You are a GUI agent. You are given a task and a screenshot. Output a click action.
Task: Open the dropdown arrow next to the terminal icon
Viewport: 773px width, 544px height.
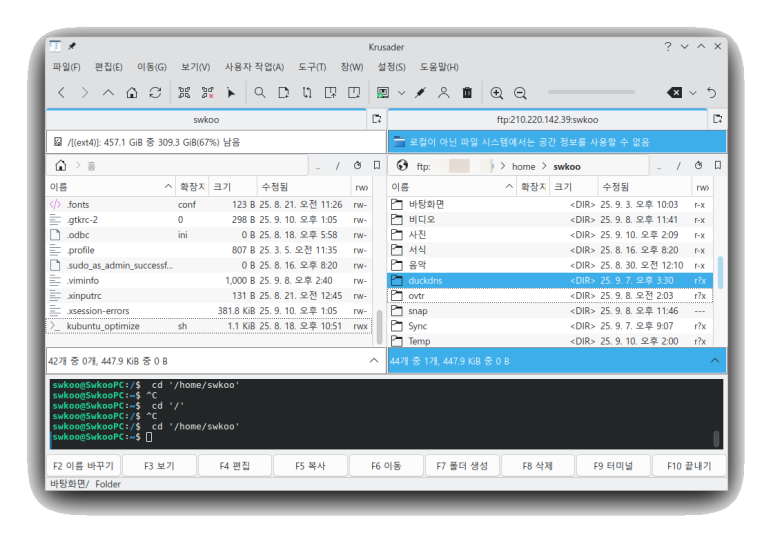click(x=402, y=93)
